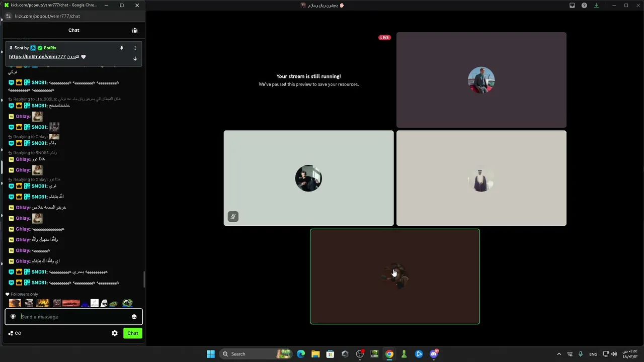This screenshot has height=362, width=644.
Task: Click the tray microphone icon
Action: (x=581, y=354)
